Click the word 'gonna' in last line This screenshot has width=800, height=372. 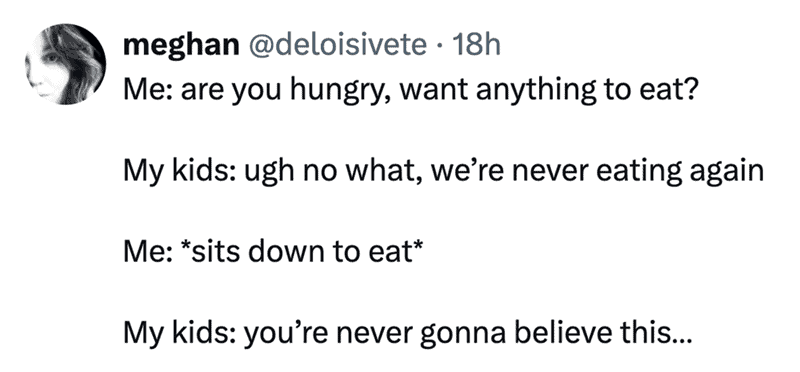click(x=463, y=336)
